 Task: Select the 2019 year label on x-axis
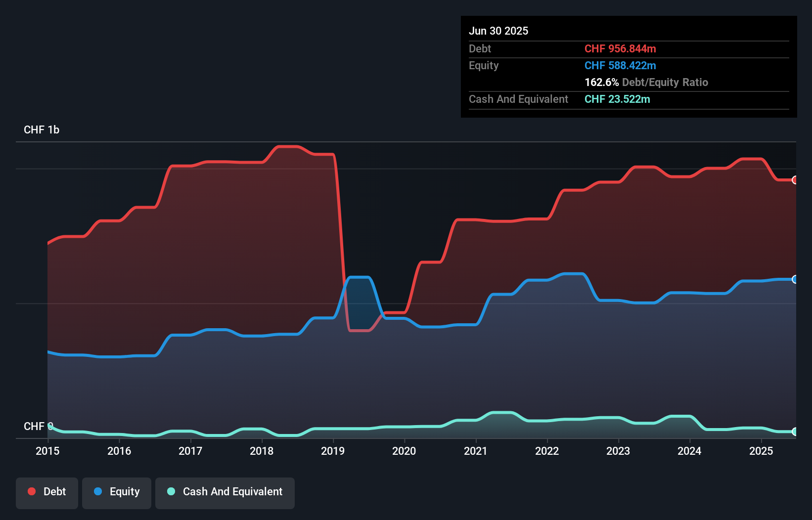[332, 451]
